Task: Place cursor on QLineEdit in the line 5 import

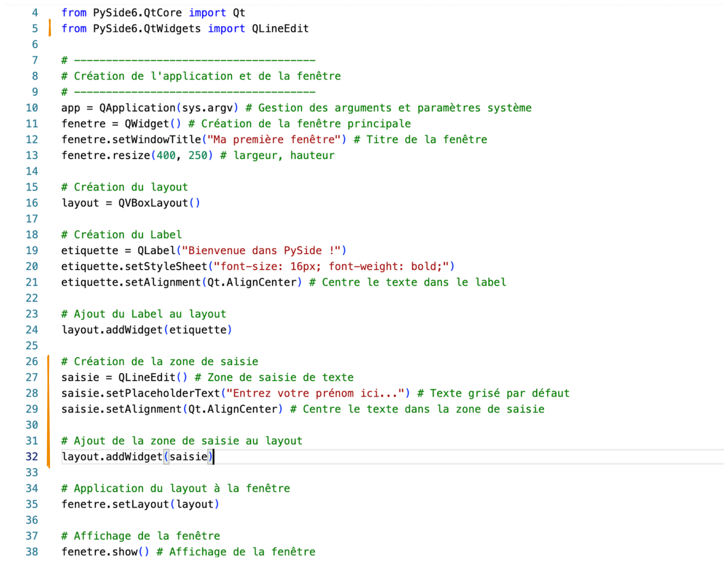Action: pos(280,28)
